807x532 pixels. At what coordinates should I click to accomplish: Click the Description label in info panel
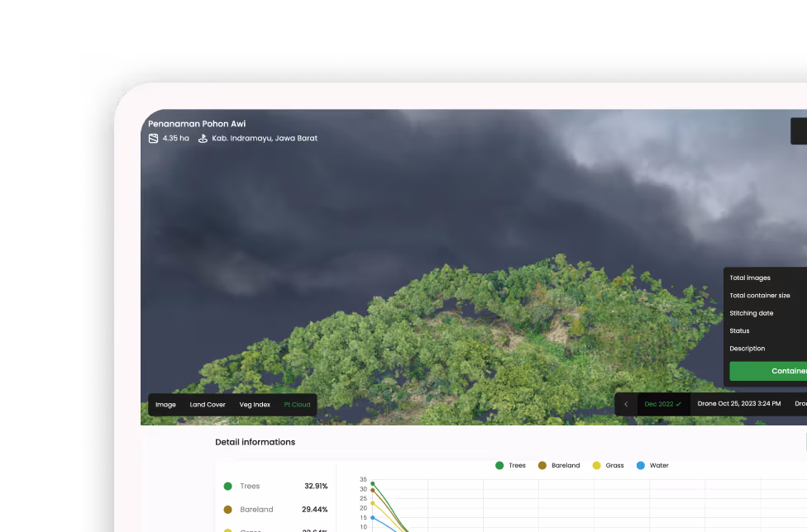pyautogui.click(x=747, y=349)
